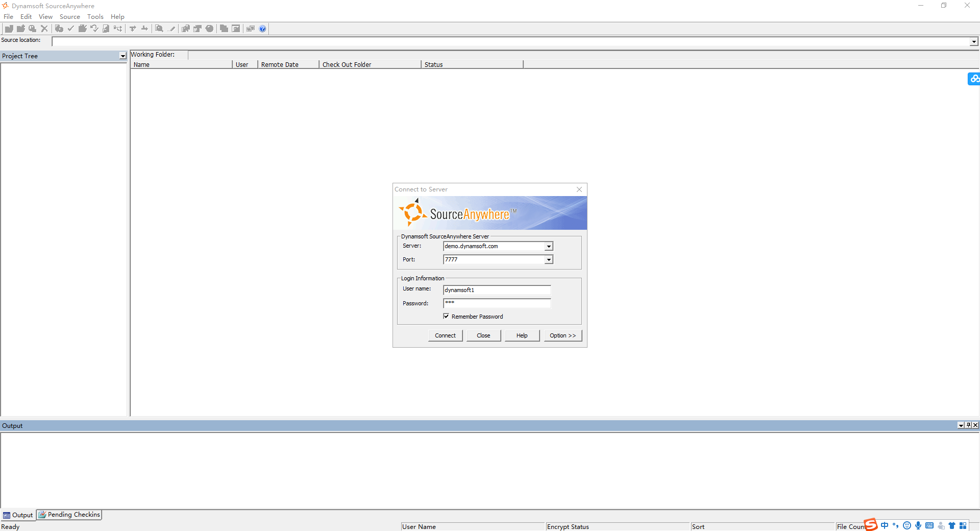The image size is (980, 531).
Task: Click the checkmark Check In toolbar icon
Action: 70,29
